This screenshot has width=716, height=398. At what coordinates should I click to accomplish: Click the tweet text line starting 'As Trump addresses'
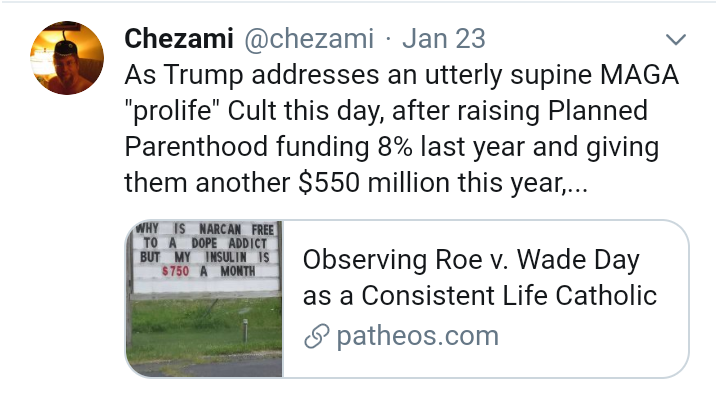click(x=401, y=74)
